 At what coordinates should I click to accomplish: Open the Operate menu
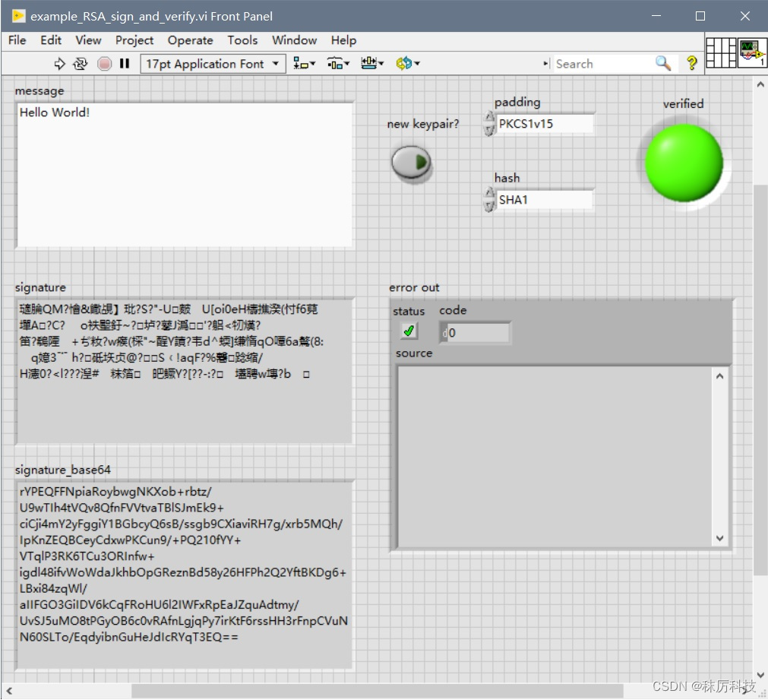pyautogui.click(x=190, y=40)
